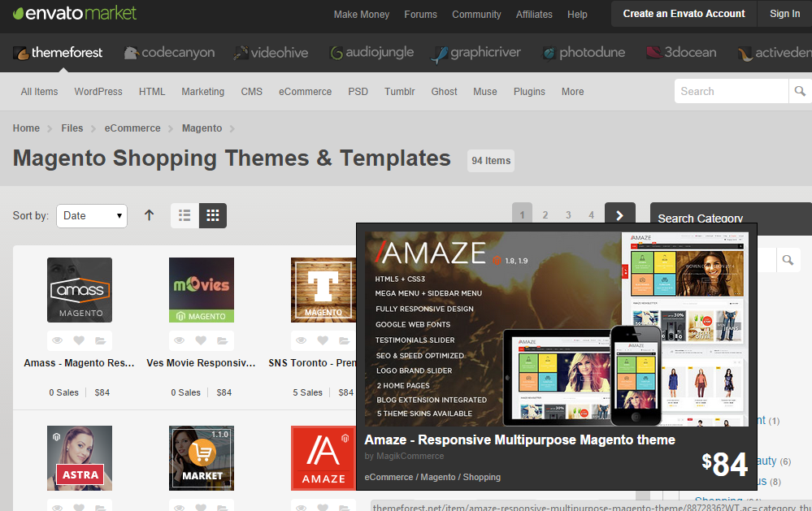Click the top search magnifier icon

pos(800,91)
